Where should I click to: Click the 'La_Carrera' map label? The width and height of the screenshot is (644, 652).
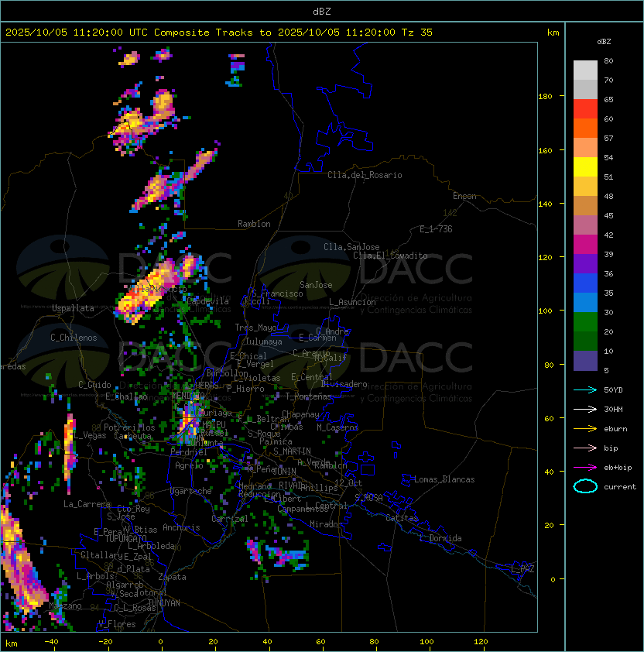pyautogui.click(x=87, y=504)
